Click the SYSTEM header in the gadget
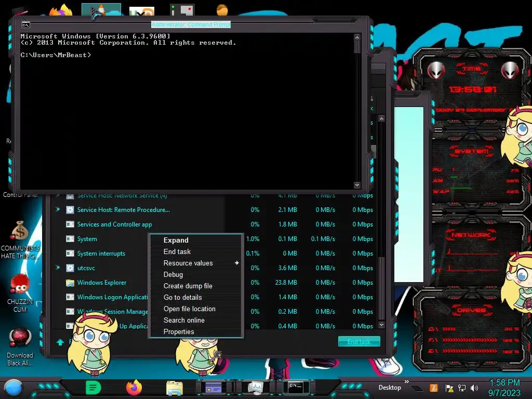The width and height of the screenshot is (532, 399). click(x=471, y=151)
